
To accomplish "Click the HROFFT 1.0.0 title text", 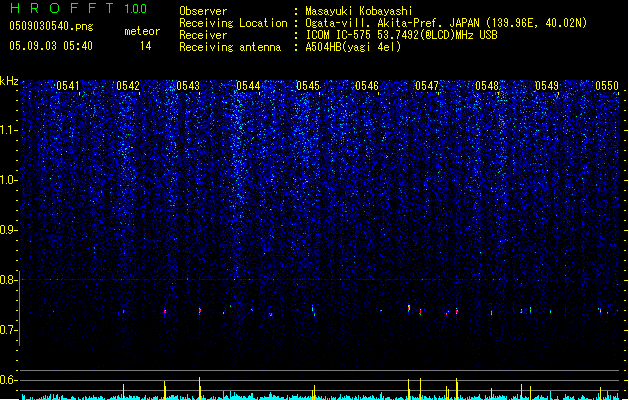I will pos(78,8).
